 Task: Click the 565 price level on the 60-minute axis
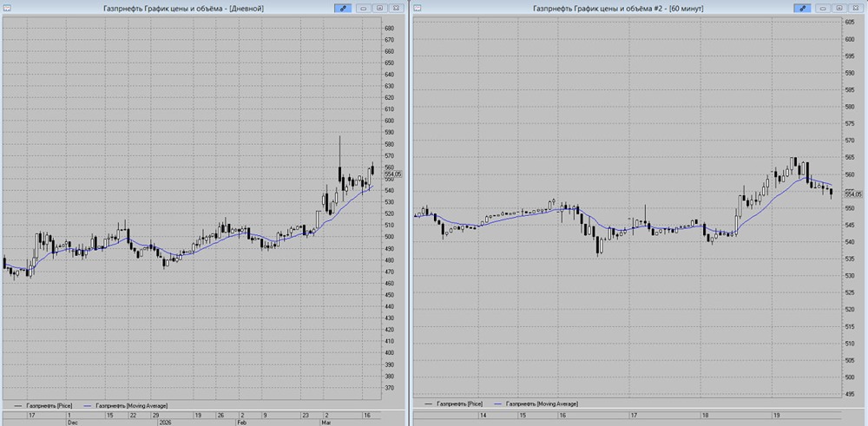pyautogui.click(x=850, y=158)
